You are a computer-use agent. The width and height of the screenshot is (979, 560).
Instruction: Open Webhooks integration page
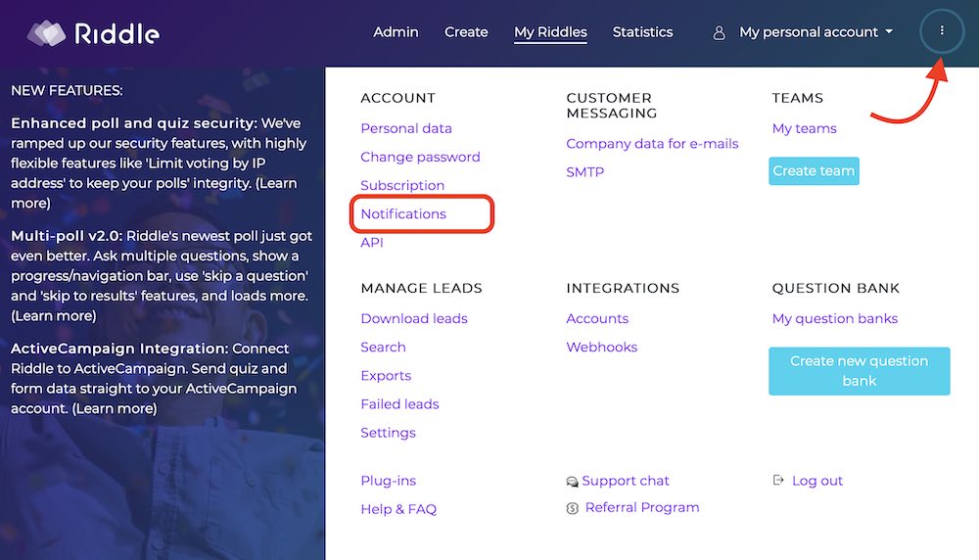coord(601,348)
